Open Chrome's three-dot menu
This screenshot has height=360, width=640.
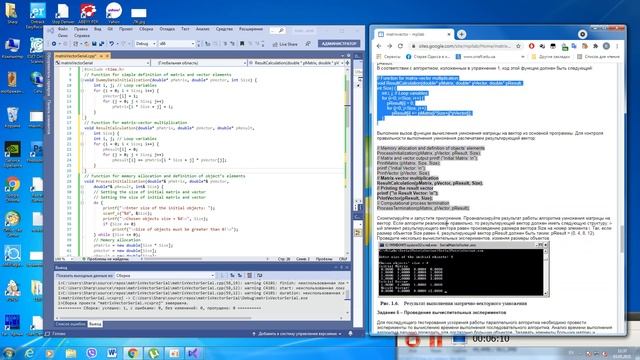coord(617,46)
